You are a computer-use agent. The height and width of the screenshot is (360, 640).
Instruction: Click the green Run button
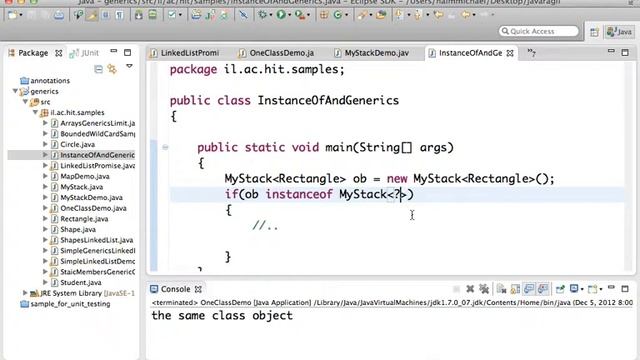[281, 15]
